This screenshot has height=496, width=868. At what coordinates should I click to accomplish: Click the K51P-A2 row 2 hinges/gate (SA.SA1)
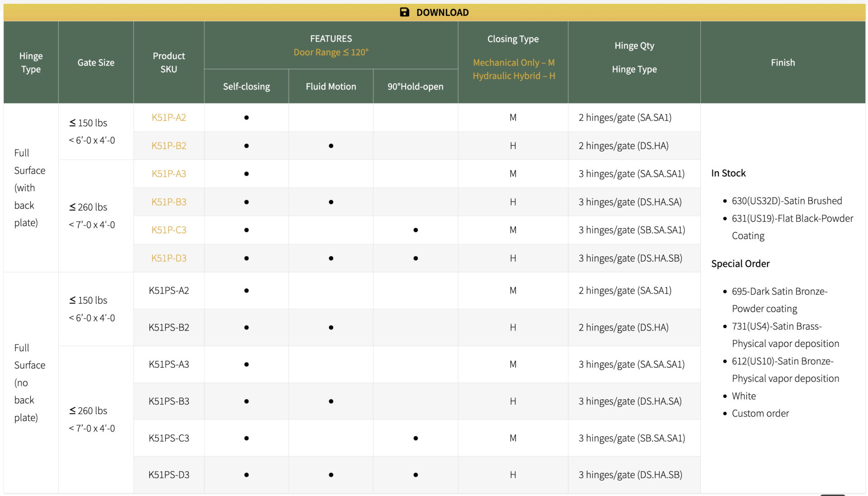(625, 118)
